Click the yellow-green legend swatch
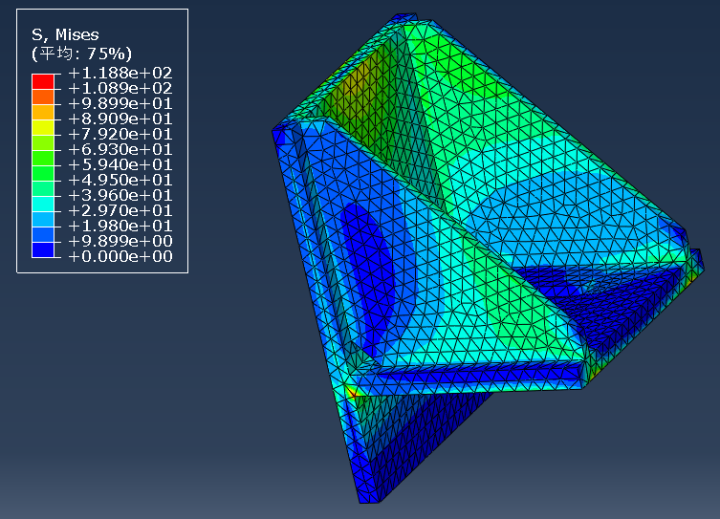720x519 pixels. pos(43,142)
